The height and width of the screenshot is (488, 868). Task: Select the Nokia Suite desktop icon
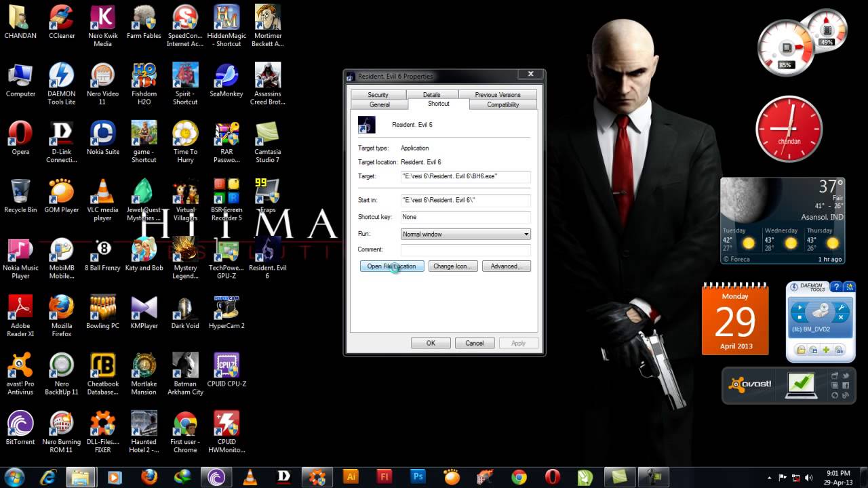(102, 138)
